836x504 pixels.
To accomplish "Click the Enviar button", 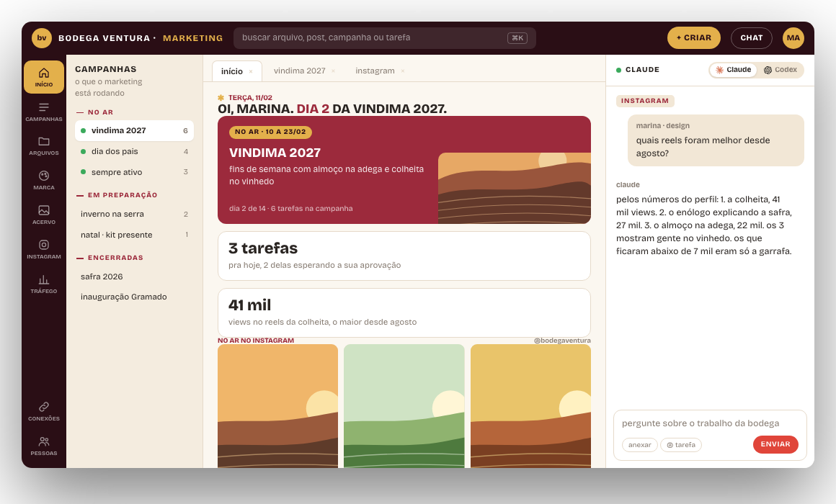I will coord(775,444).
